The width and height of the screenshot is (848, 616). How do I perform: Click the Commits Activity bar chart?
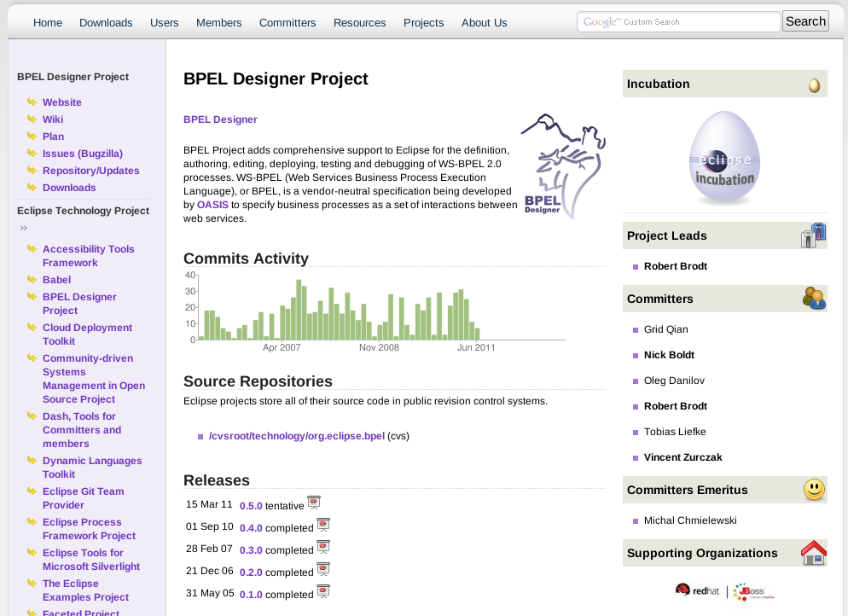(x=375, y=312)
